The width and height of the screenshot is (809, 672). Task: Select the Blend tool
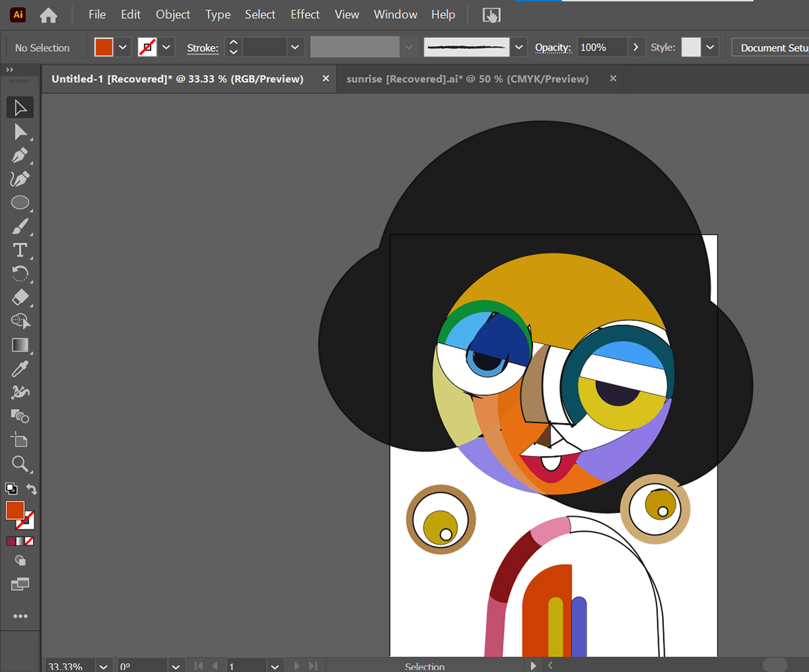[x=20, y=416]
